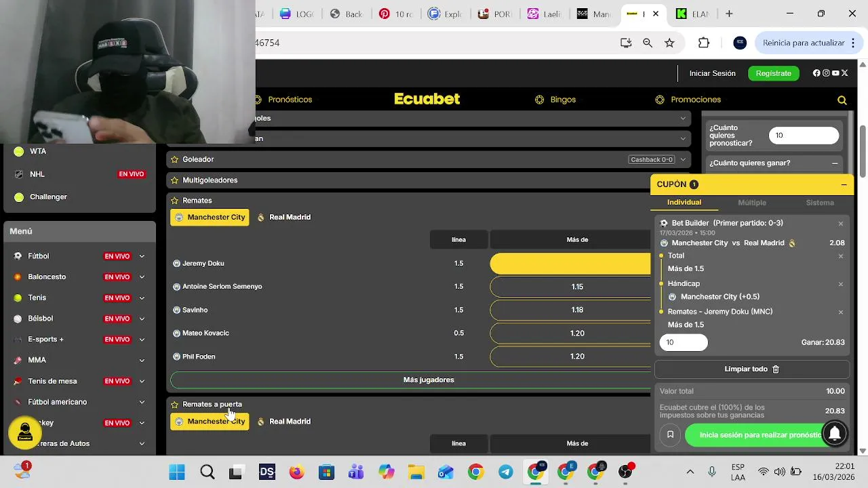
Task: Favorite the Multigoleadores market star
Action: 175,180
